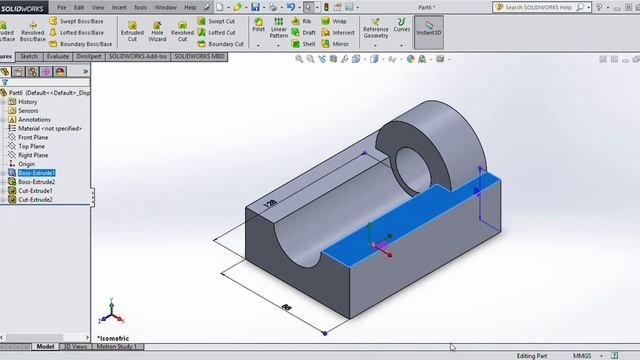Open the PropertyManager tab icon

pos(18,72)
